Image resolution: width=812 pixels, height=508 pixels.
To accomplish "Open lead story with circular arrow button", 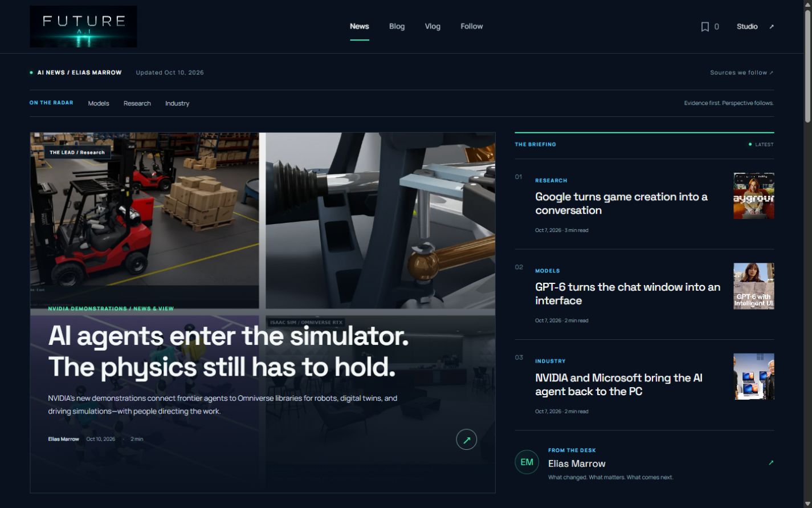I will tap(466, 440).
